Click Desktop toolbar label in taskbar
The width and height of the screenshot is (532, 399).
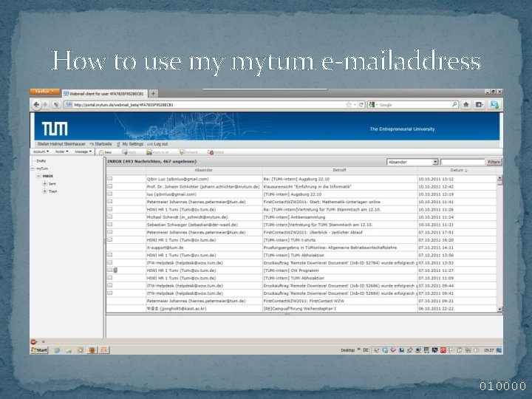(x=348, y=350)
